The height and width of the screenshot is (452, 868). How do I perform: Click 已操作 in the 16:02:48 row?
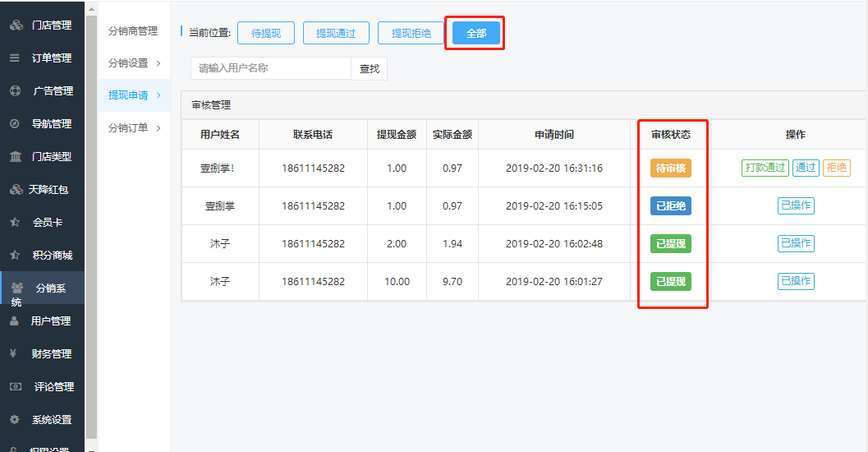(796, 244)
